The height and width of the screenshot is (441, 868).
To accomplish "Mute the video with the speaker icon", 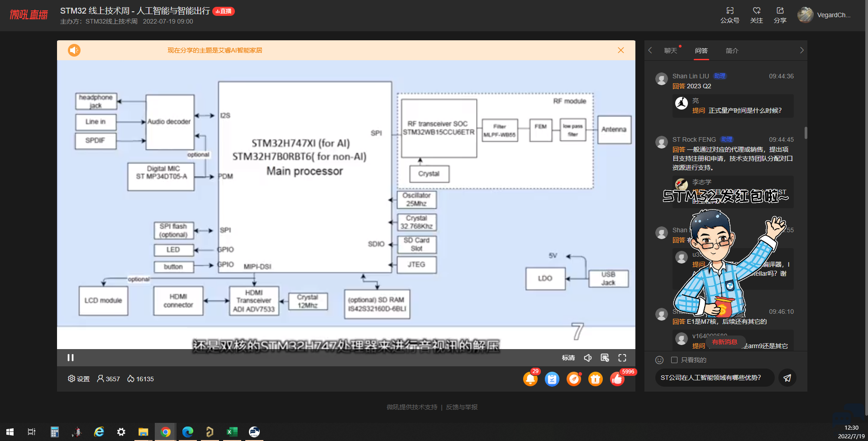I will [x=588, y=358].
